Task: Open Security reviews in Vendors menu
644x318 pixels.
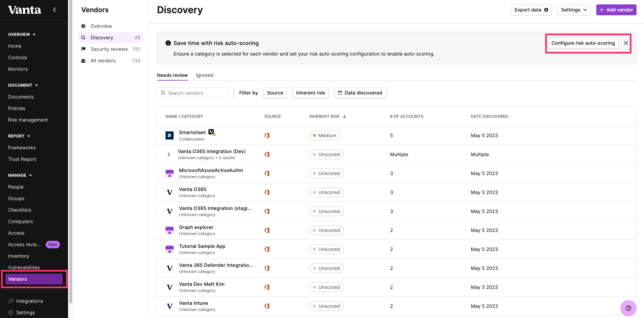Action: (x=111, y=49)
